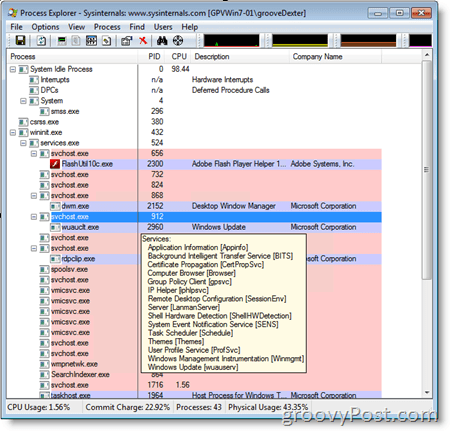Viewport: 450px width, 431px height.
Task: Click the CPU usage history graph
Action: 232,41
